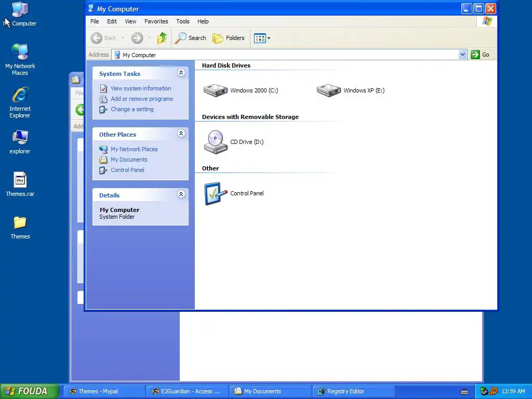Open the View menu

click(x=130, y=21)
